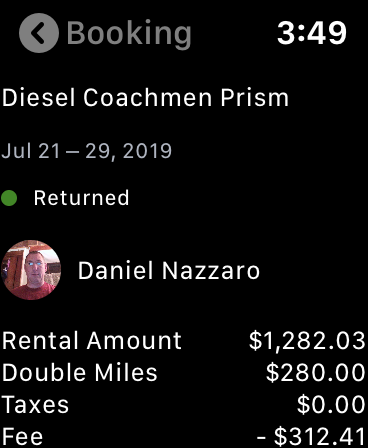Select the Returned status text
This screenshot has height=448, width=368.
coord(81,198)
